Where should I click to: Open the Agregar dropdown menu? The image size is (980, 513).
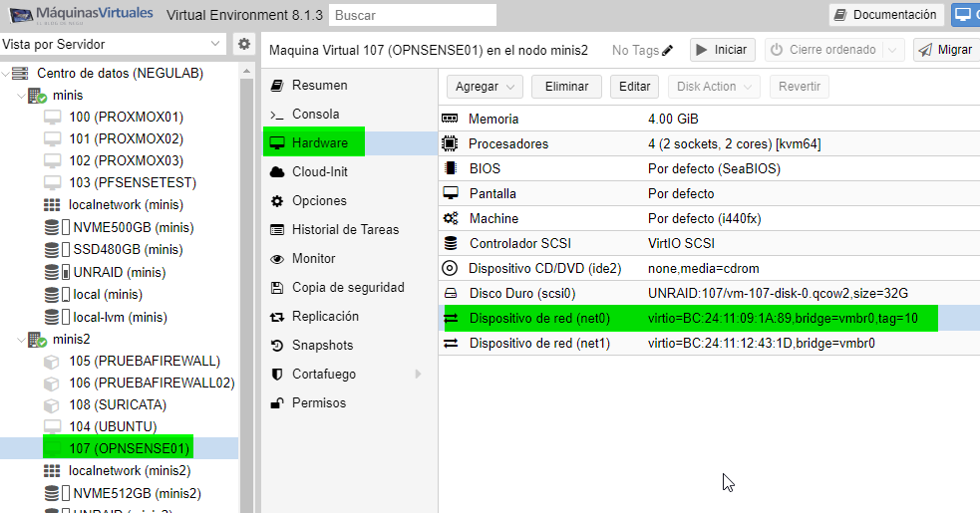tap(484, 87)
